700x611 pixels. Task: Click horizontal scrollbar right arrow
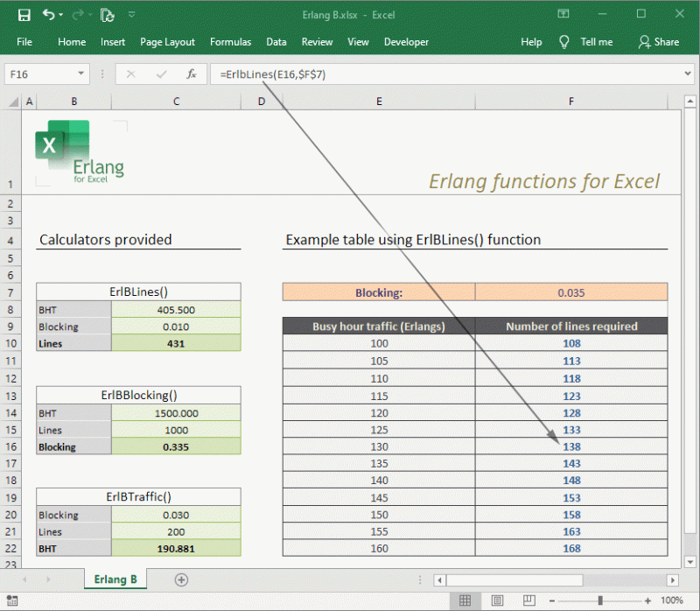tap(672, 580)
